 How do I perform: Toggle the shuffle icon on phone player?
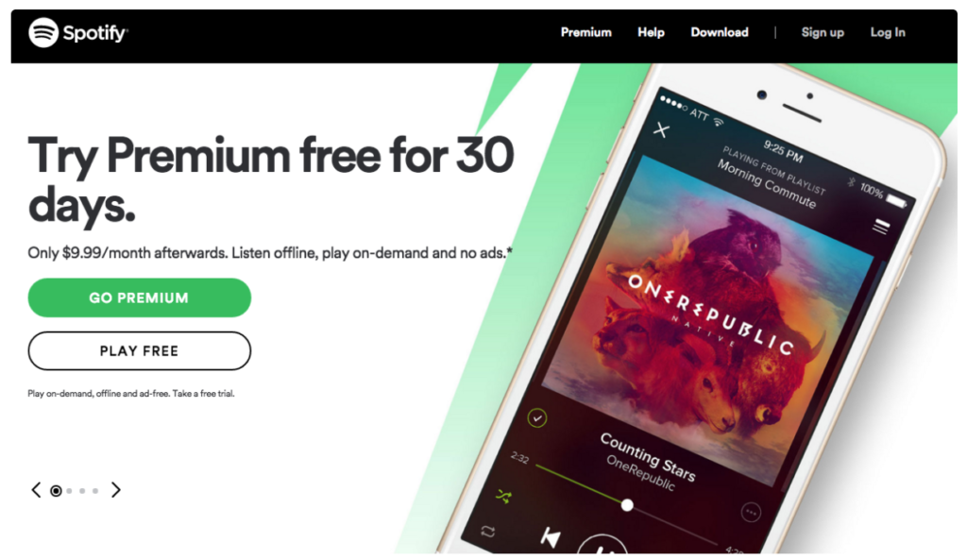(x=504, y=496)
